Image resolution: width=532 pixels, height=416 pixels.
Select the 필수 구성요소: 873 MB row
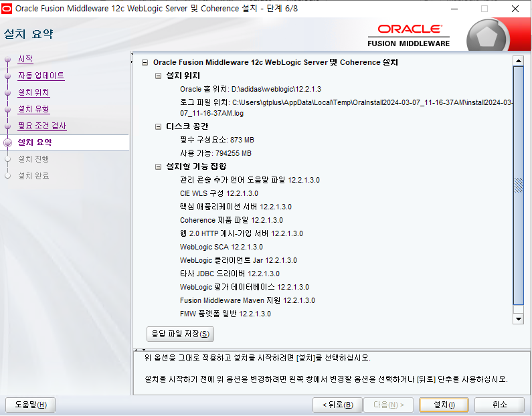(x=217, y=140)
